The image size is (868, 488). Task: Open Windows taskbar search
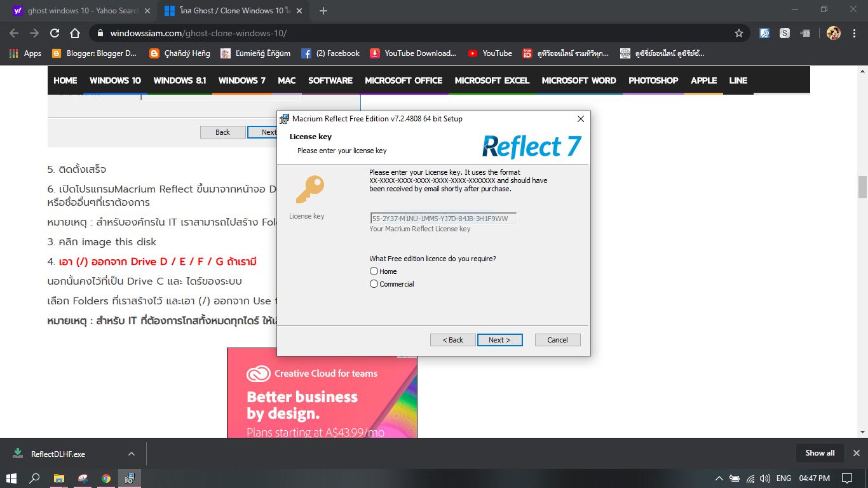35,478
